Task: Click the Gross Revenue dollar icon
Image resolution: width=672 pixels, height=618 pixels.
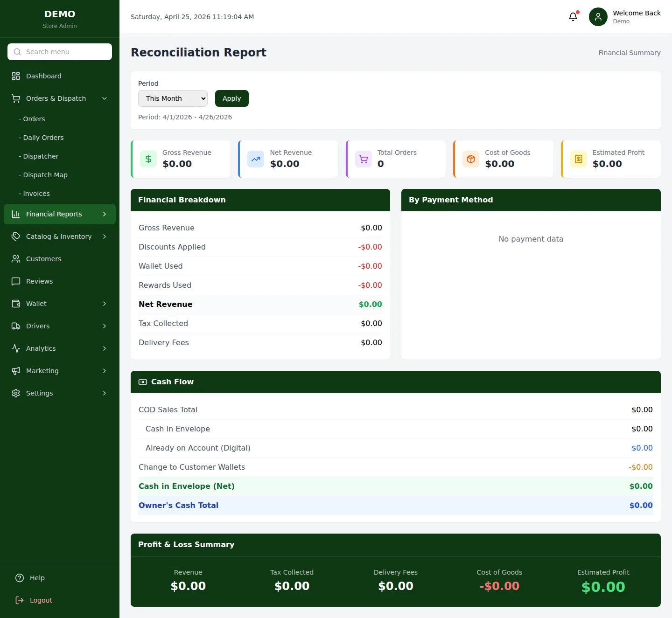Action: click(x=148, y=159)
